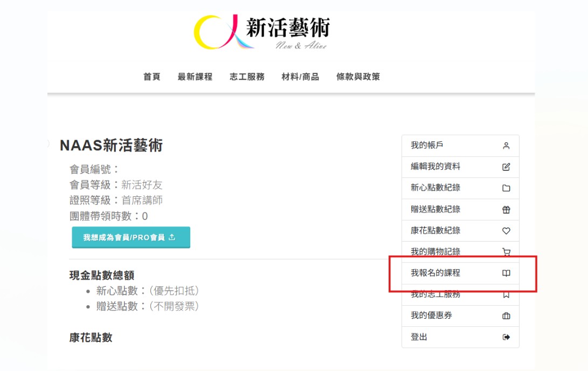588x371 pixels.
Task: Click the 新活藝術 New & Alive logo
Action: [262, 32]
